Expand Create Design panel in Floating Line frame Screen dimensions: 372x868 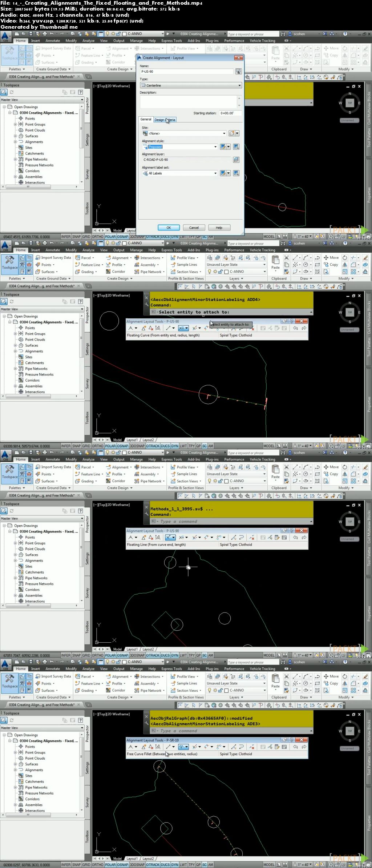coord(120,488)
